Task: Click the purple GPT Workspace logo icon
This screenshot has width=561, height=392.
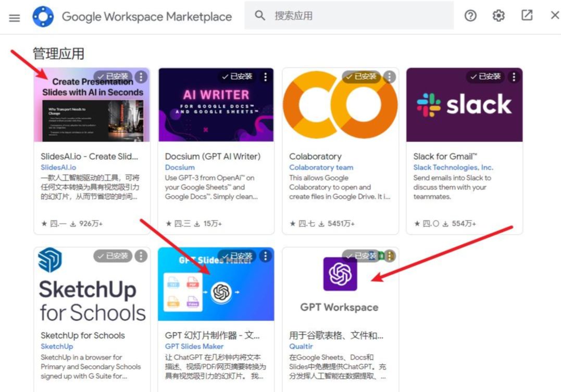Action: pyautogui.click(x=340, y=274)
